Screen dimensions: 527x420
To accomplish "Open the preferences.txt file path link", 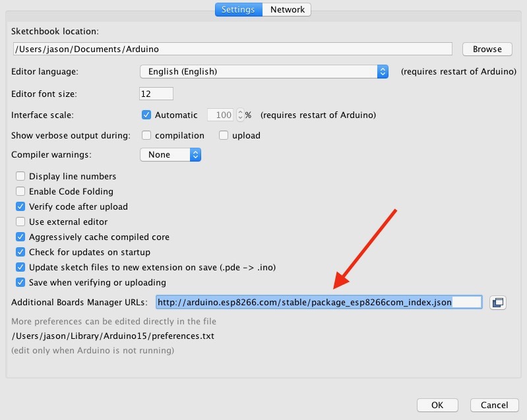I will click(x=113, y=336).
